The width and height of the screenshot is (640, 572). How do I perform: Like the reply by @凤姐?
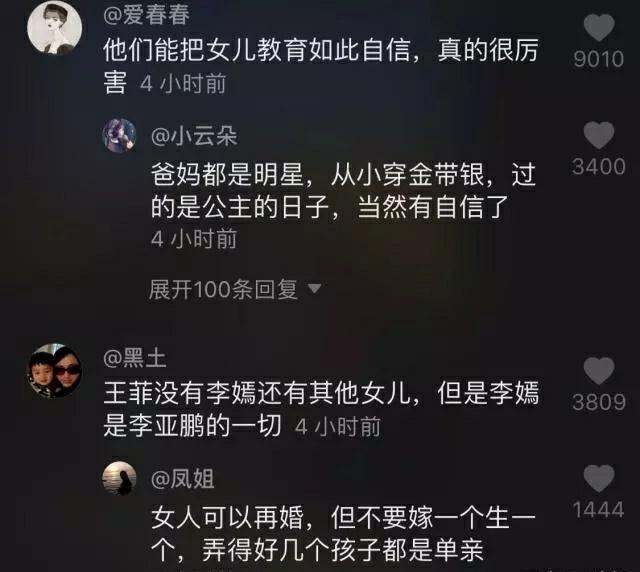coord(599,478)
